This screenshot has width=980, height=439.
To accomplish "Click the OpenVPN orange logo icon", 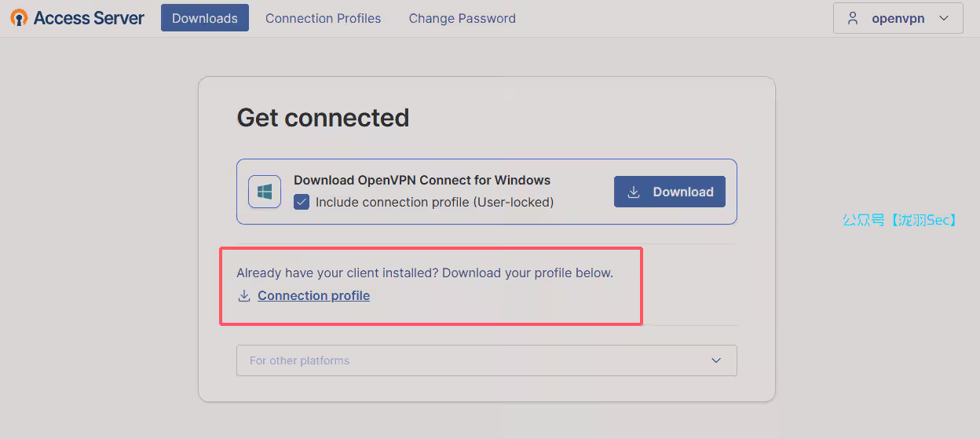I will point(19,18).
